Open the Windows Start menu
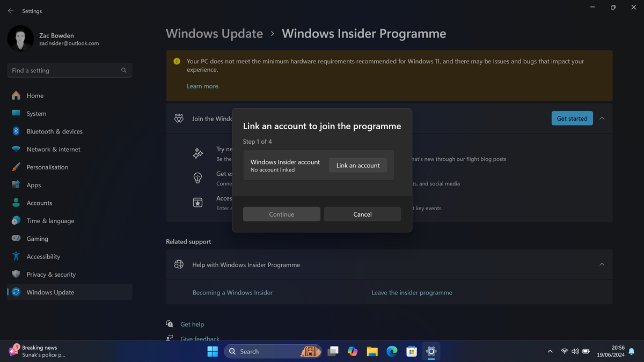 click(x=213, y=351)
